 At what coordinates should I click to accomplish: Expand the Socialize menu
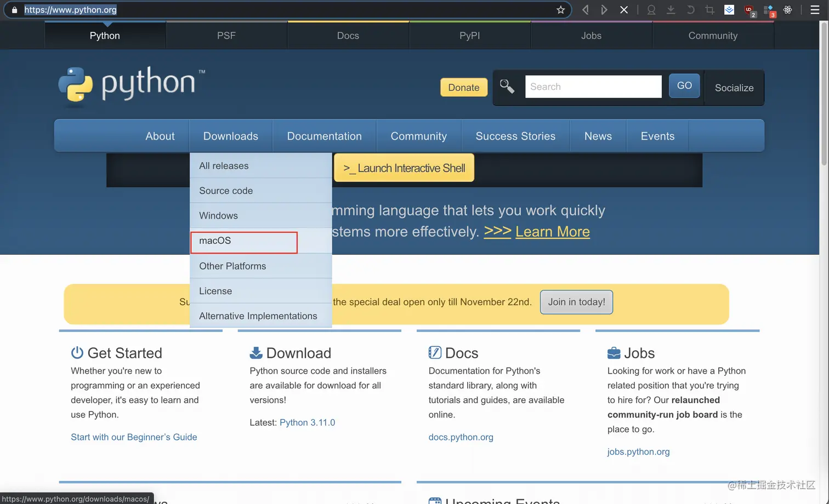point(734,88)
